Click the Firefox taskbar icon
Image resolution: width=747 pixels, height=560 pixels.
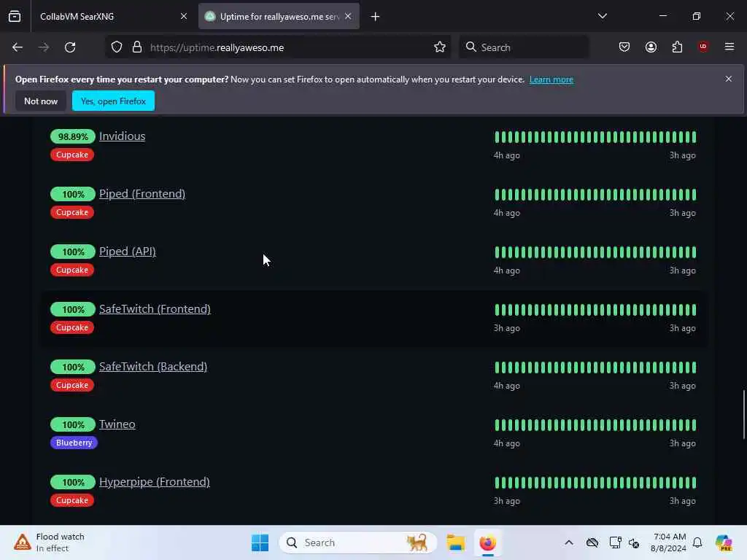tap(487, 542)
